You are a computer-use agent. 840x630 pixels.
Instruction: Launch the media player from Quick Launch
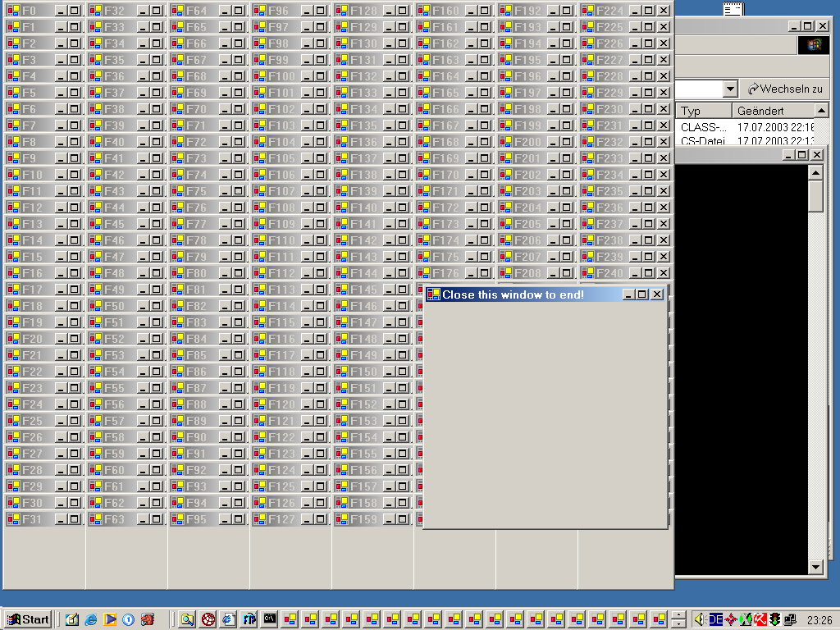click(x=112, y=619)
